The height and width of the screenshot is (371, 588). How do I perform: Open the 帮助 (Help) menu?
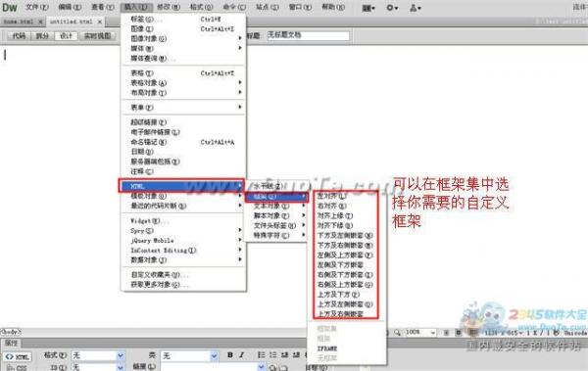point(333,8)
